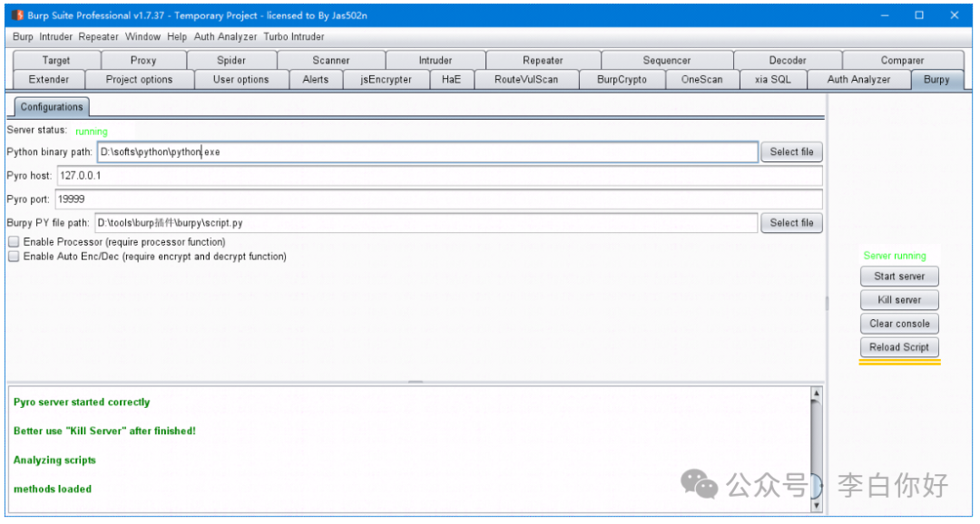Click the Reload Script button
This screenshot has width=980, height=524.
point(899,347)
